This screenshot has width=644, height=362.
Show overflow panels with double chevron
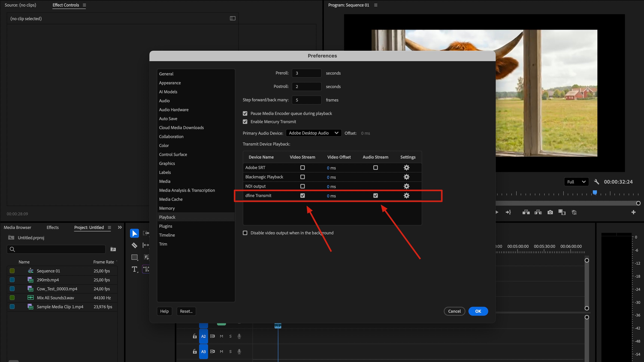pos(120,227)
